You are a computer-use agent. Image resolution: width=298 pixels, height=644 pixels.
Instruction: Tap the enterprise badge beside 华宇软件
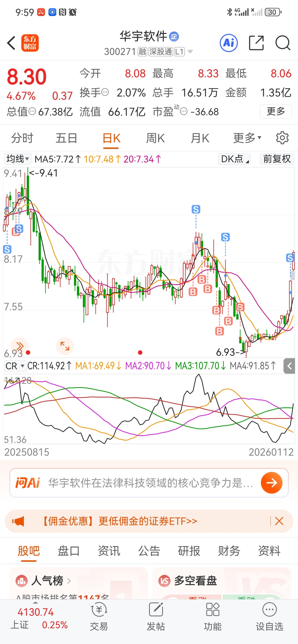click(174, 37)
